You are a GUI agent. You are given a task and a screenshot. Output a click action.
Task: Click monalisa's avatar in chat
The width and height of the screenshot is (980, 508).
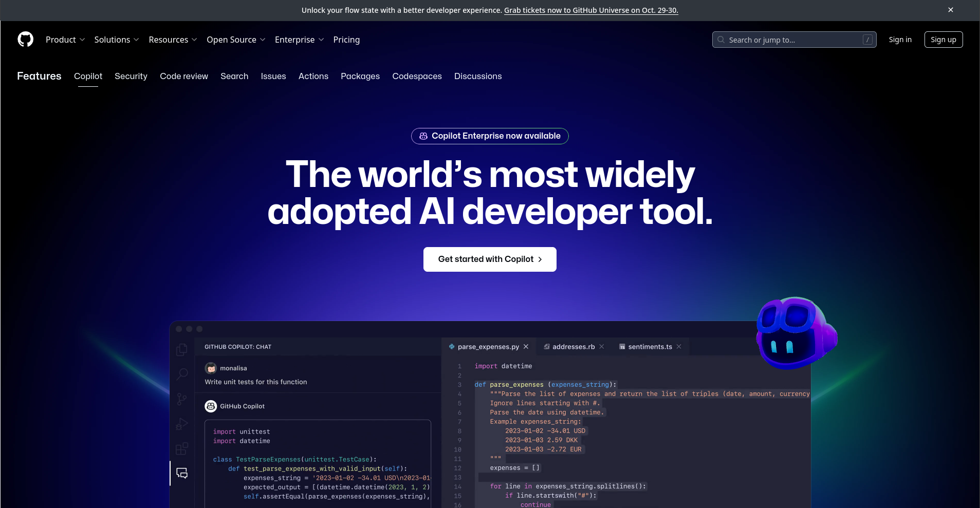pos(211,368)
